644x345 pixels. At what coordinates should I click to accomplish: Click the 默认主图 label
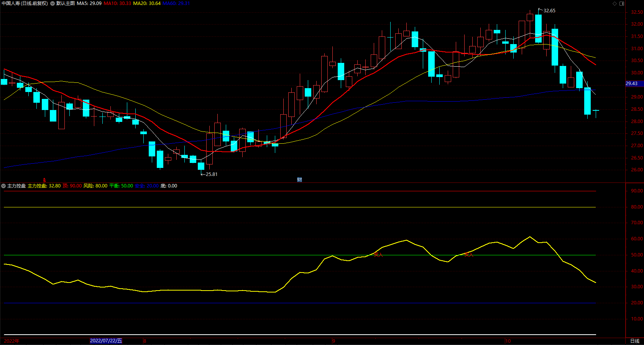point(66,3)
